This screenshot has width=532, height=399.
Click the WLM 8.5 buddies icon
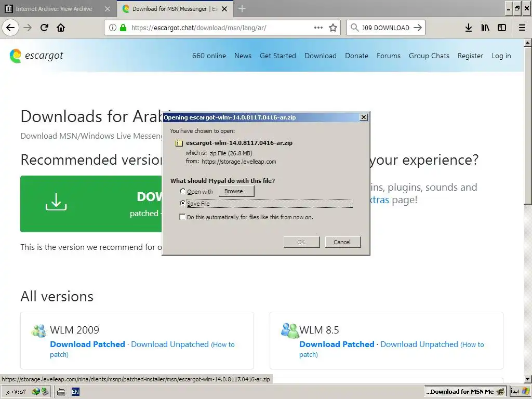pos(290,330)
